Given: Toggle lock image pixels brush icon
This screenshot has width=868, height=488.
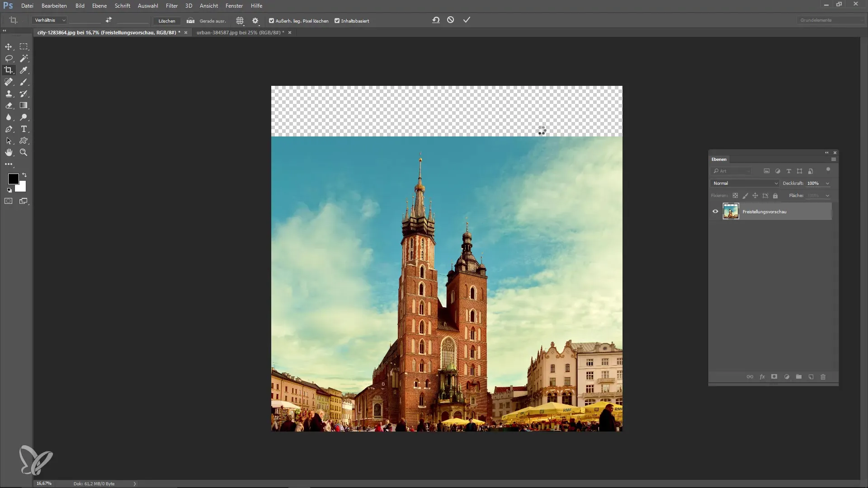Looking at the screenshot, I should [745, 196].
